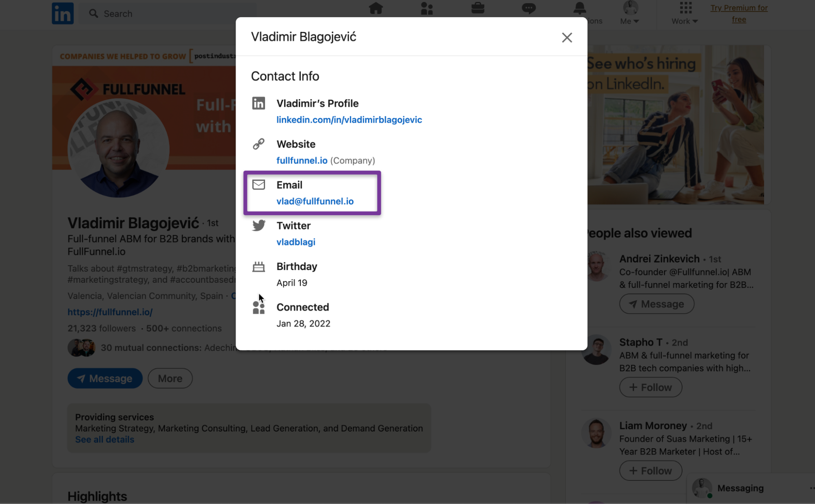The height and width of the screenshot is (504, 815).
Task: Click the More button on profile
Action: 170,378
